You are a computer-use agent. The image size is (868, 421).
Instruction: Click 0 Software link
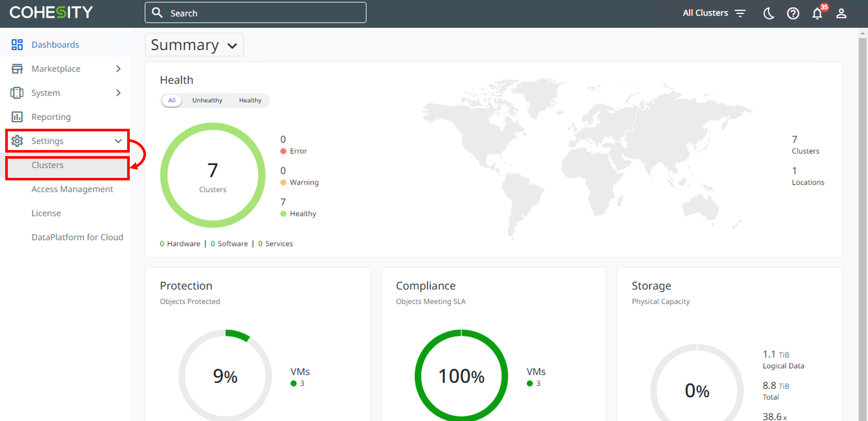coord(229,244)
